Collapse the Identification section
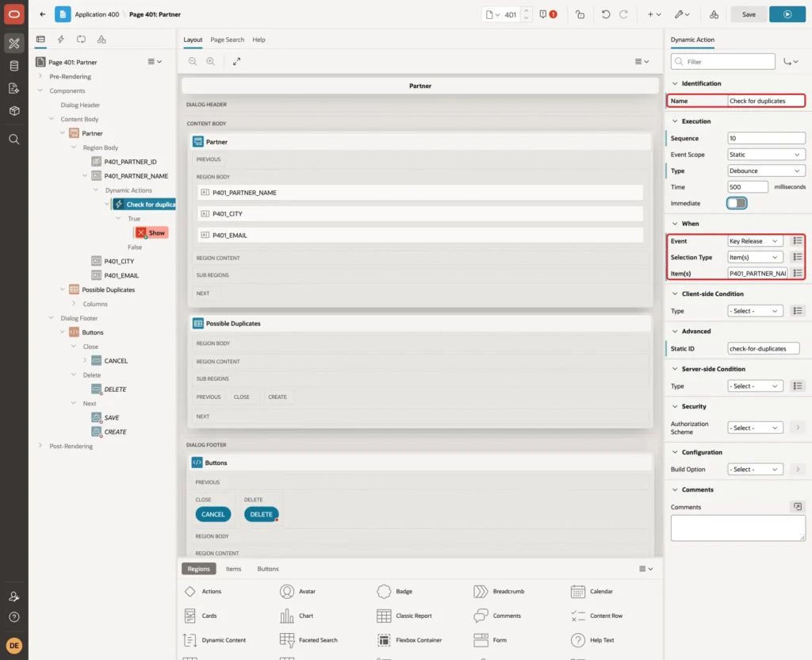 [x=675, y=83]
